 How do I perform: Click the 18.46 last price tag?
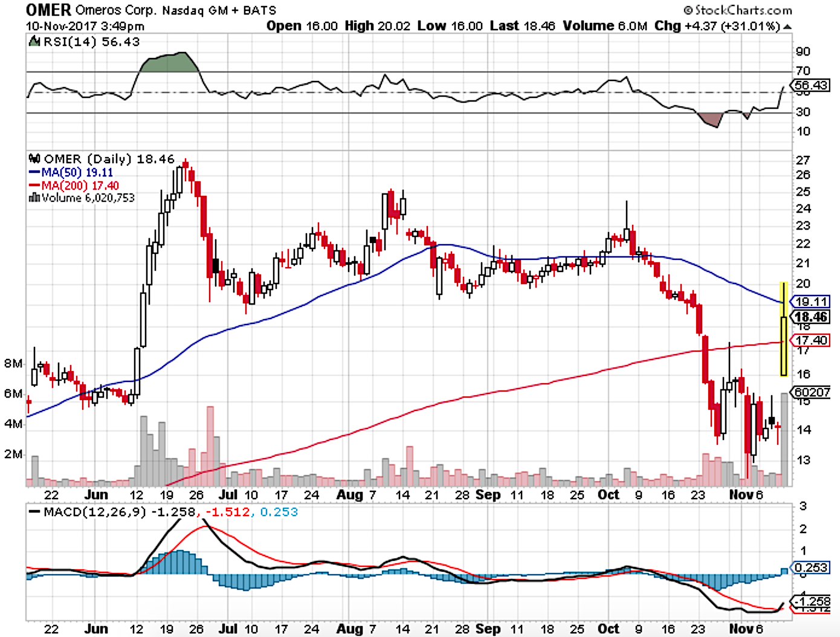[x=810, y=317]
